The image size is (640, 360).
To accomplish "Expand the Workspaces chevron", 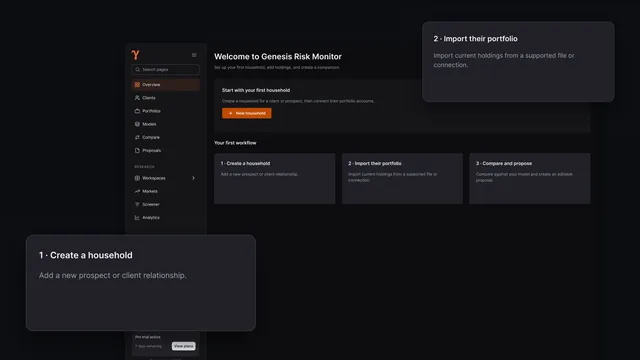I will tap(193, 178).
